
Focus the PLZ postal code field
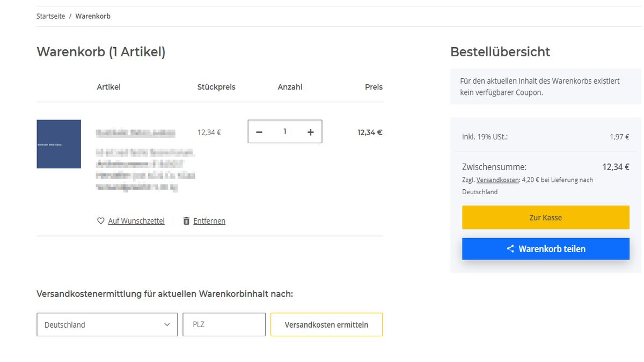(x=224, y=324)
